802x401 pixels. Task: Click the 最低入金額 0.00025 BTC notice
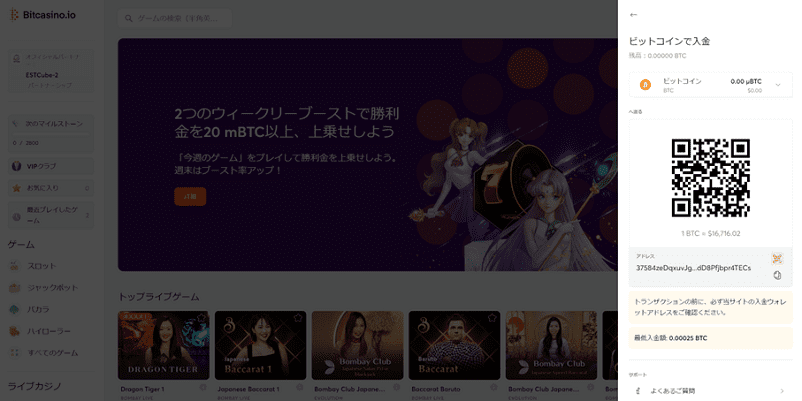710,338
